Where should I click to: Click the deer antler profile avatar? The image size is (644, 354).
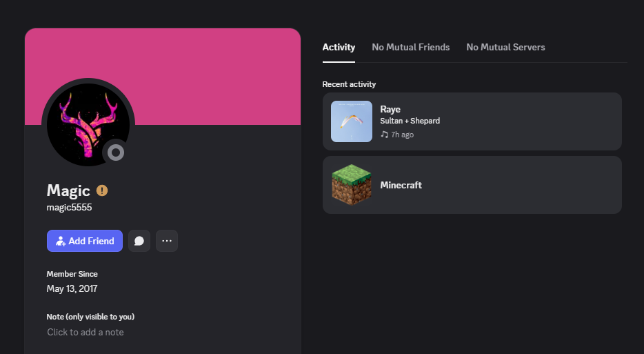[x=88, y=125]
